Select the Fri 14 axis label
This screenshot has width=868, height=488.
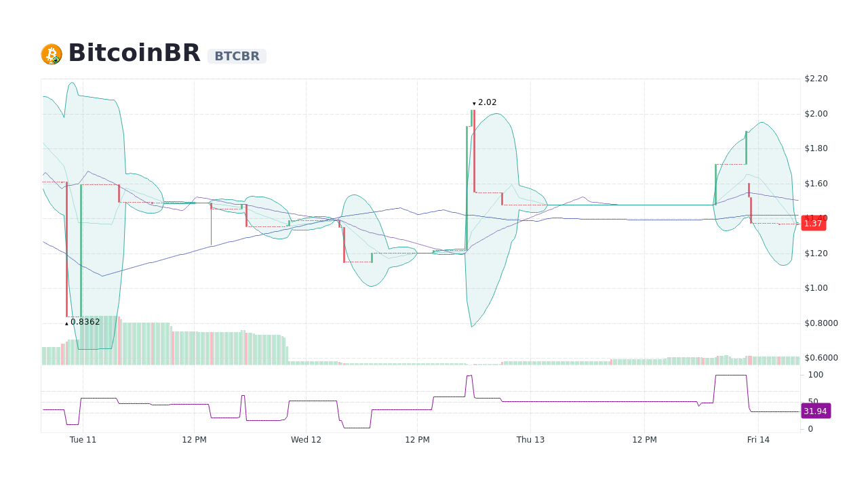(758, 439)
